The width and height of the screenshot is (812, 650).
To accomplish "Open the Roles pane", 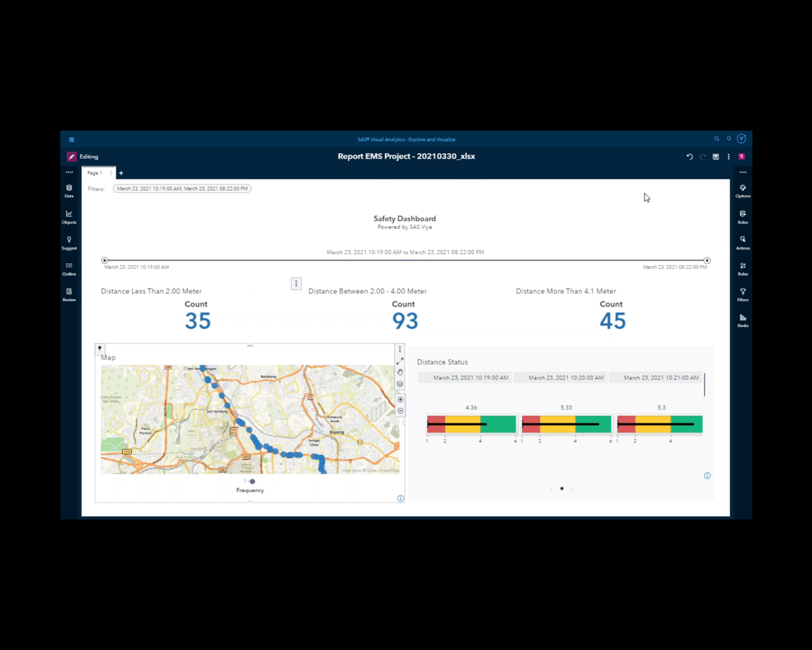I will 742,216.
